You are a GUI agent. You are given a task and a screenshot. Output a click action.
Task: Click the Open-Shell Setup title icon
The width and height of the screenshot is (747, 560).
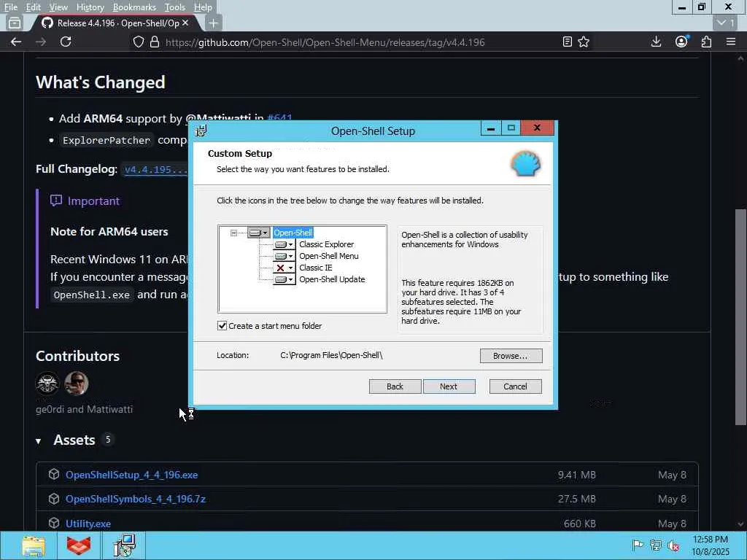(201, 131)
